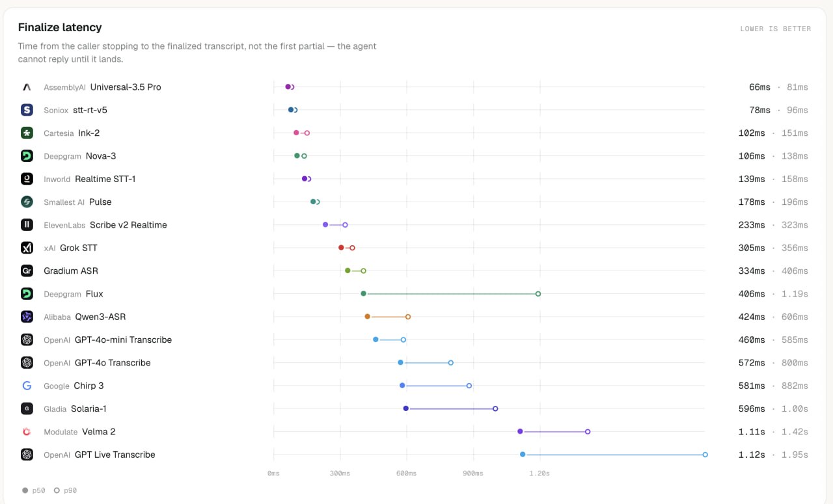The width and height of the screenshot is (833, 504).
Task: Click the "Flux" model name
Action: pyautogui.click(x=94, y=294)
